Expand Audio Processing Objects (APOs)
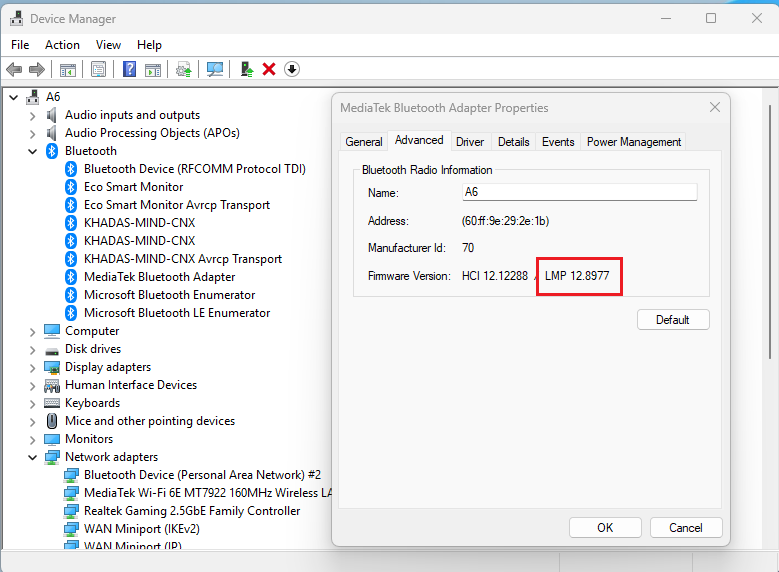Viewport: 779px width, 572px height. [33, 134]
